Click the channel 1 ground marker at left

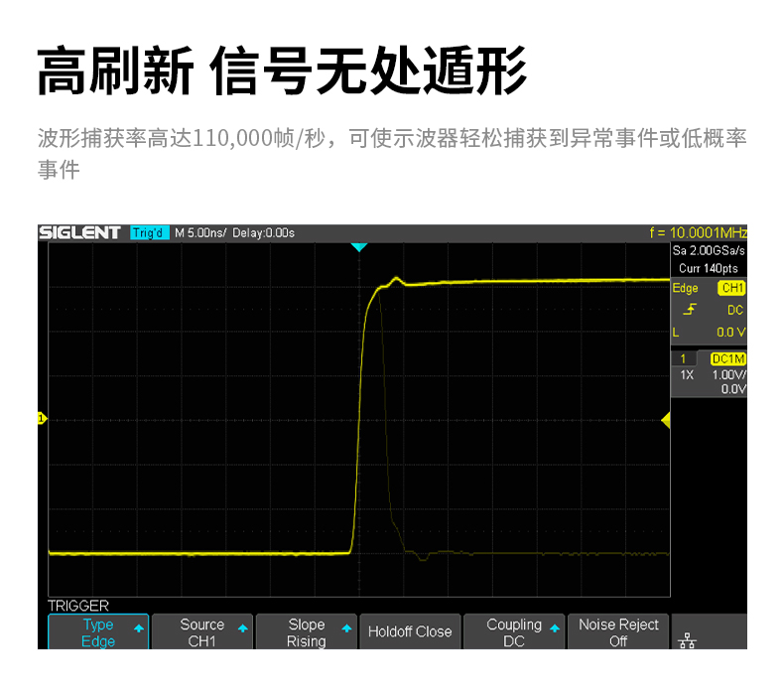pos(42,418)
